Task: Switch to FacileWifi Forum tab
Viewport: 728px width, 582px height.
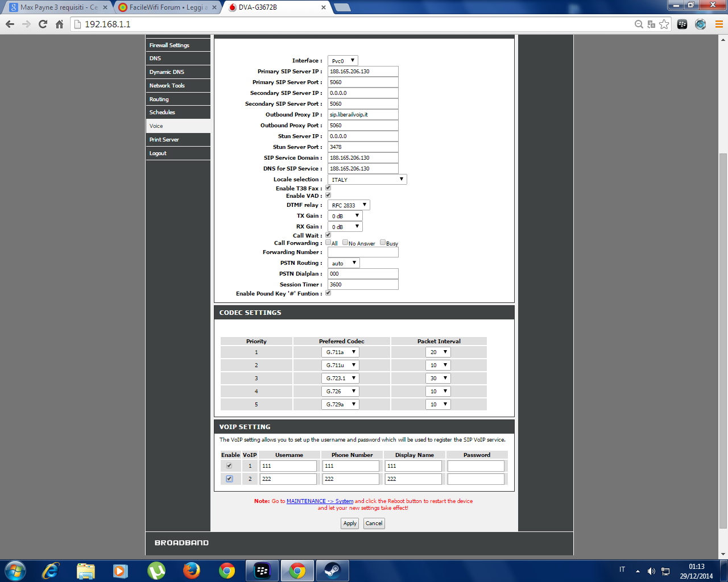Action: pos(167,7)
